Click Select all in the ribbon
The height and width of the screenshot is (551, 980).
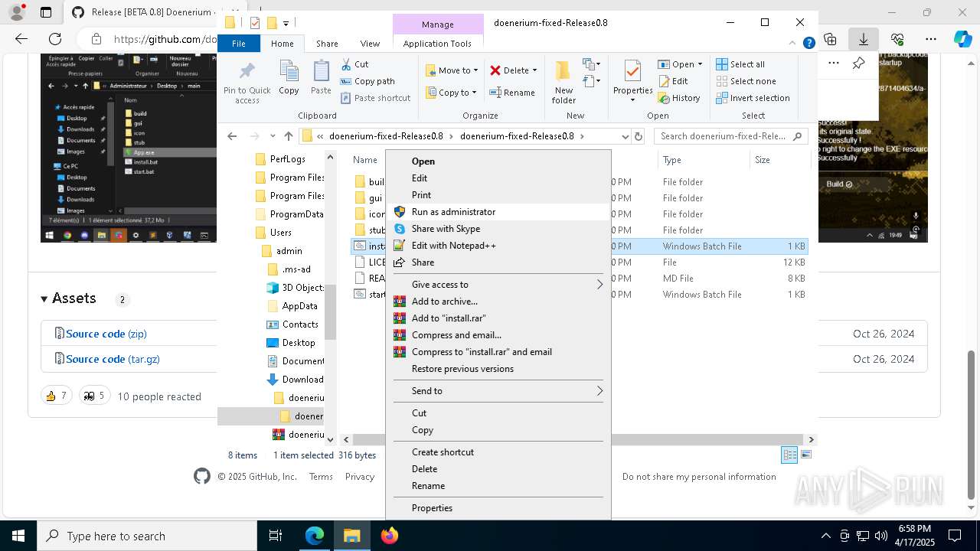coord(740,64)
